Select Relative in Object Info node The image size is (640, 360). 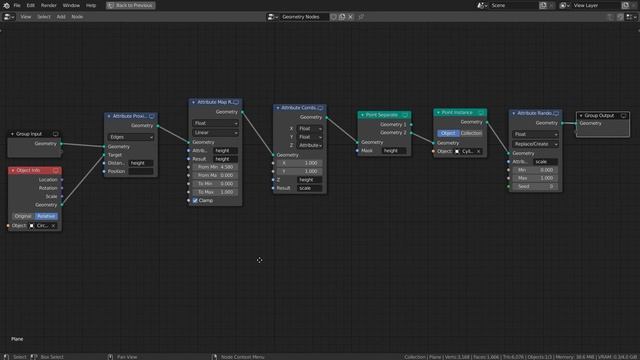(x=46, y=216)
